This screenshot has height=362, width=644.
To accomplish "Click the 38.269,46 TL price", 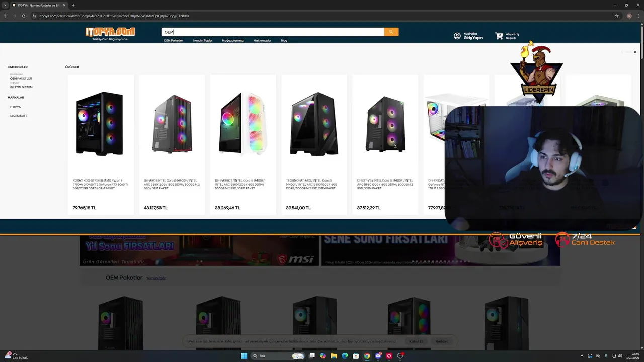I will click(x=227, y=208).
